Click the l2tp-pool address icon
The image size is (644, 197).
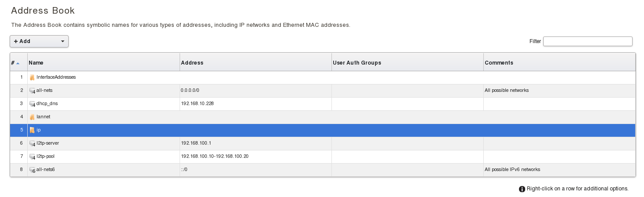coord(32,157)
